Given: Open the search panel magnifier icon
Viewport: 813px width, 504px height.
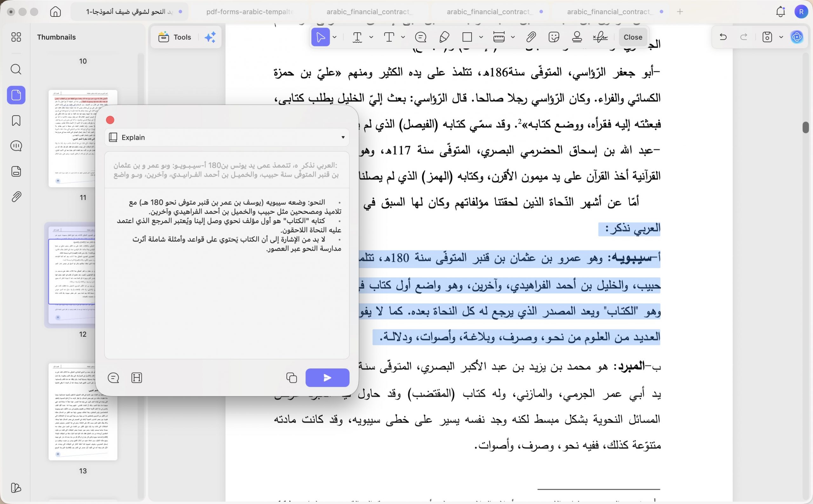Looking at the screenshot, I should (x=16, y=69).
